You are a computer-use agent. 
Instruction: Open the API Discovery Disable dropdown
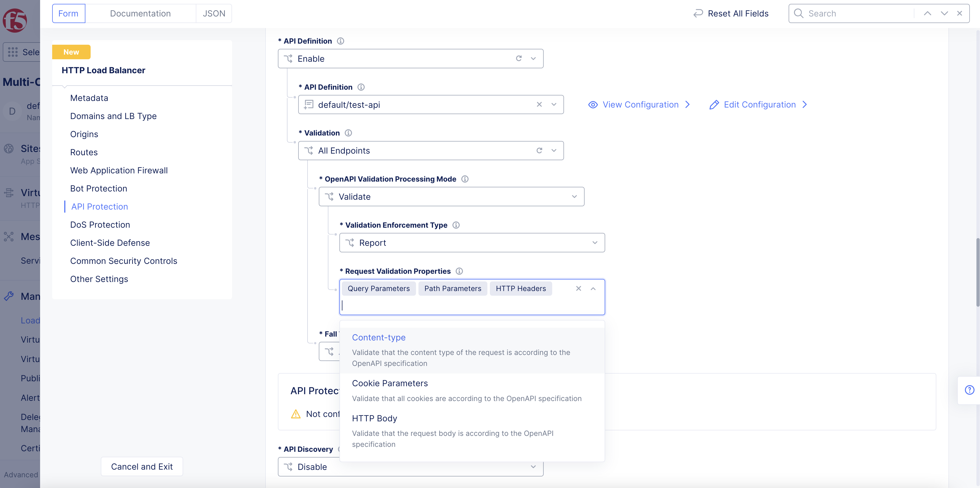(x=410, y=467)
